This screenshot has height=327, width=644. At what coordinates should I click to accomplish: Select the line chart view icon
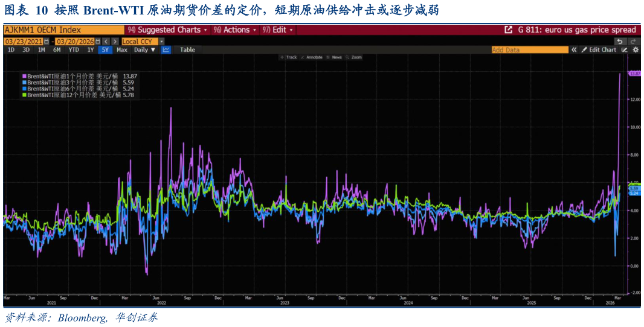166,49
